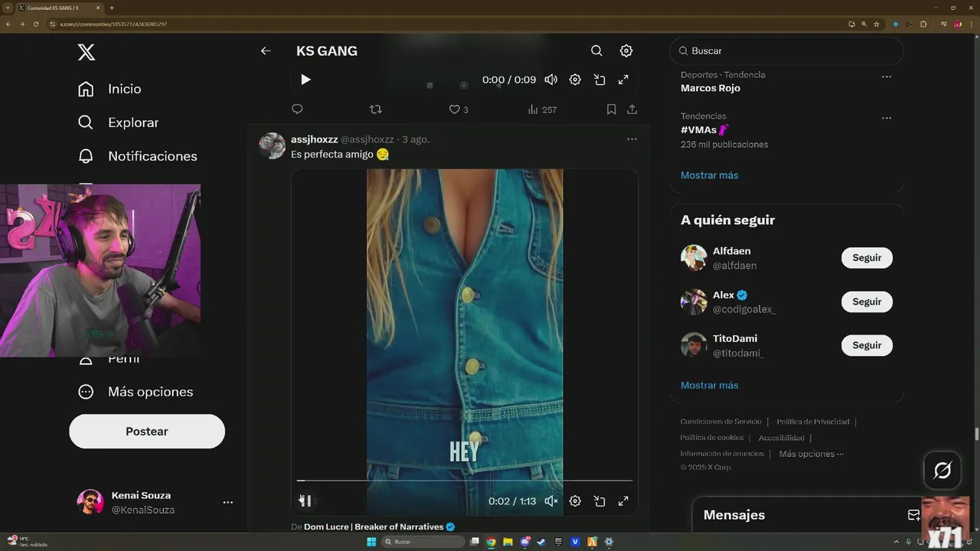
Task: Go back from KS GANG community
Action: [x=266, y=51]
